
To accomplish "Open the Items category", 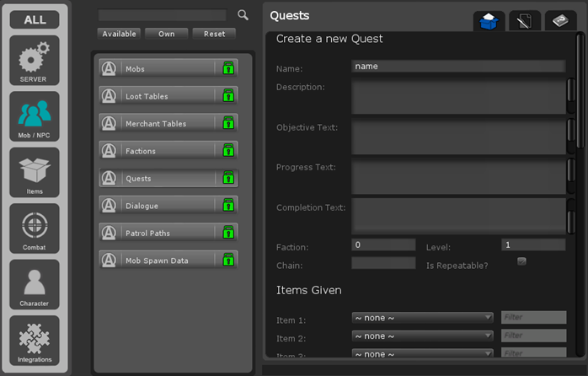I will pyautogui.click(x=35, y=172).
